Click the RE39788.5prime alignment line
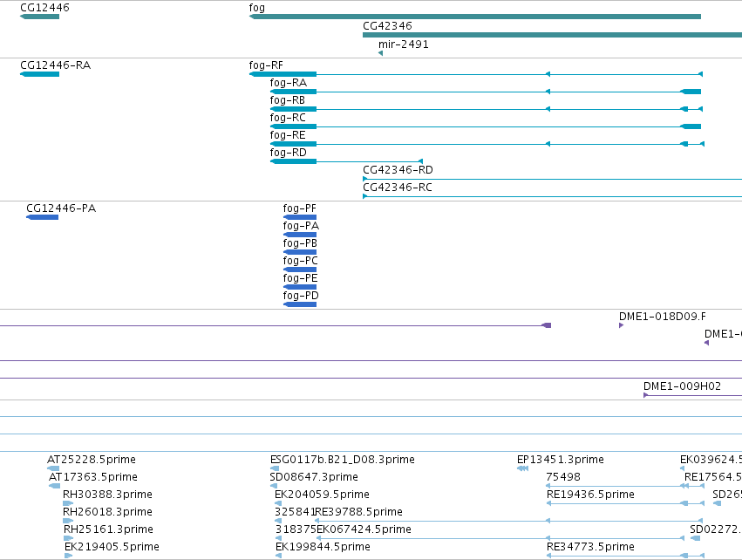 pos(509,521)
